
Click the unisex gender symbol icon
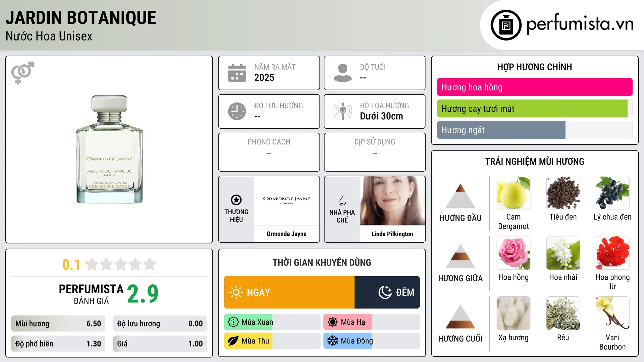tap(22, 73)
